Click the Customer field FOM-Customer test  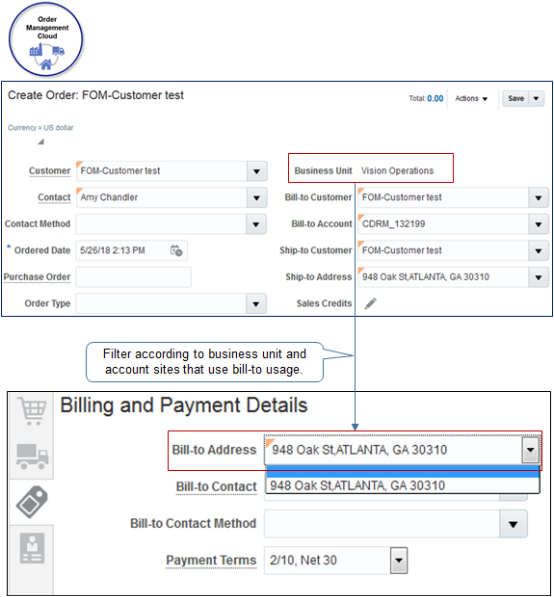pos(161,171)
